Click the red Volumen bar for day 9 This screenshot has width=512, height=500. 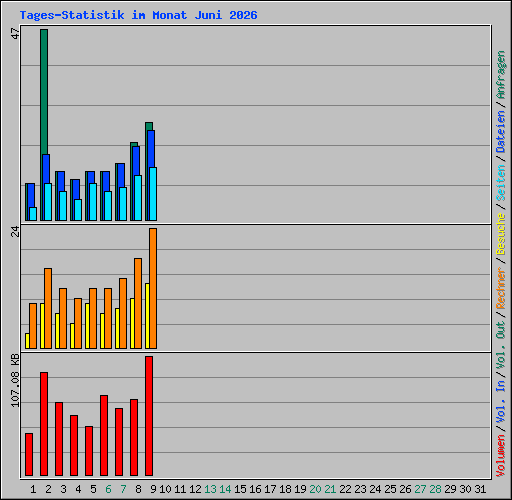coord(149,416)
